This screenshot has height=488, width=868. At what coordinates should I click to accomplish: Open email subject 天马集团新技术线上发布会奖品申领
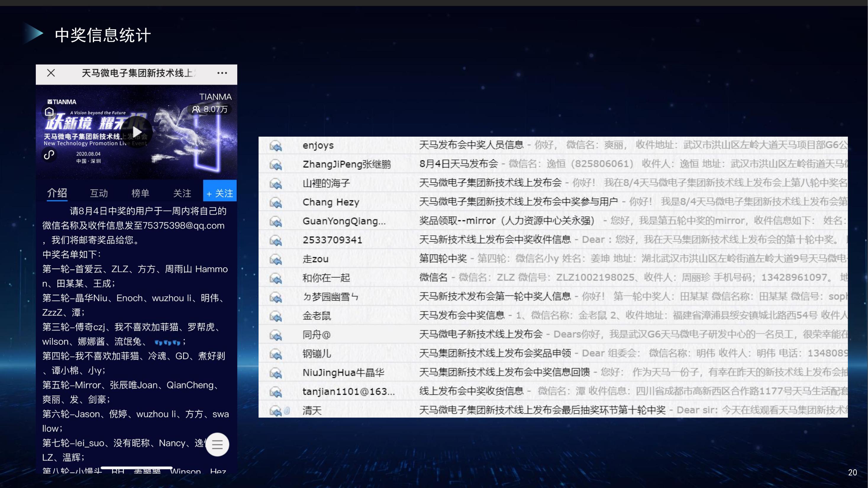click(x=495, y=353)
